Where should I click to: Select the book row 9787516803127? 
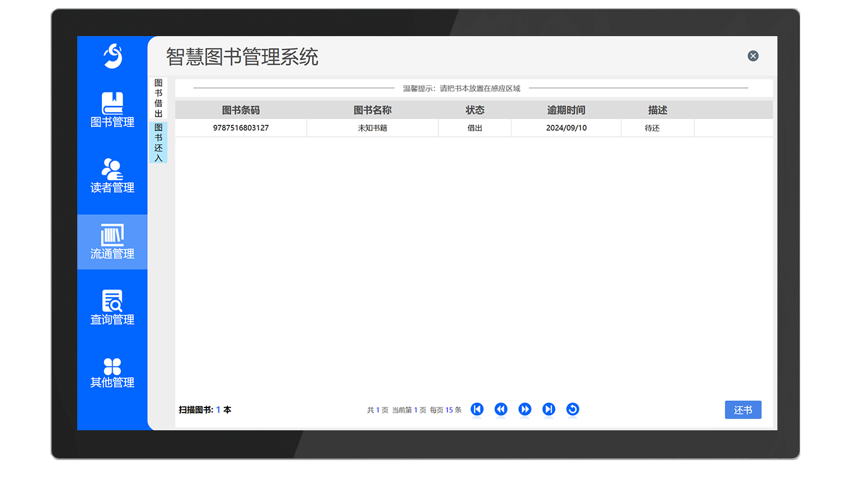pyautogui.click(x=241, y=127)
